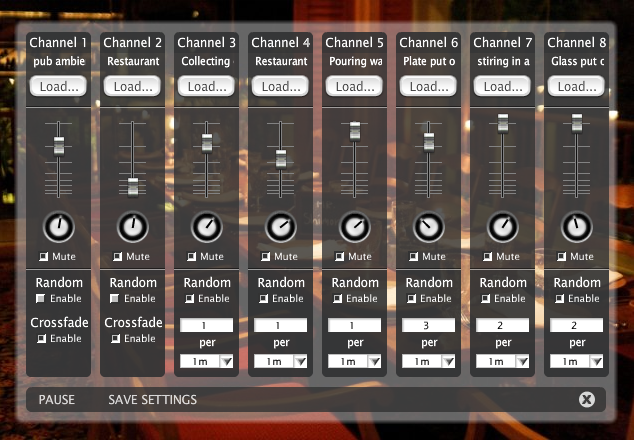635x440 pixels.
Task: Click Channel 3 volume fader handle
Action: 207,143
